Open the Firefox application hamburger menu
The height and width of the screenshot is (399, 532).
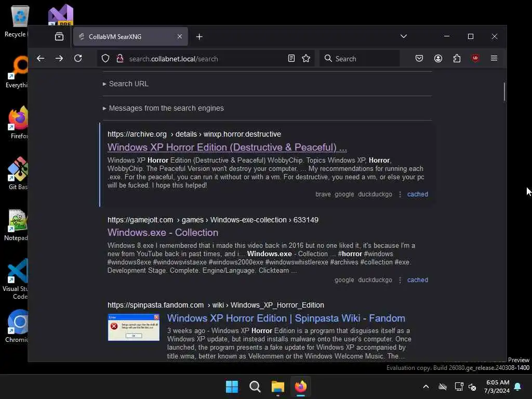(x=494, y=58)
